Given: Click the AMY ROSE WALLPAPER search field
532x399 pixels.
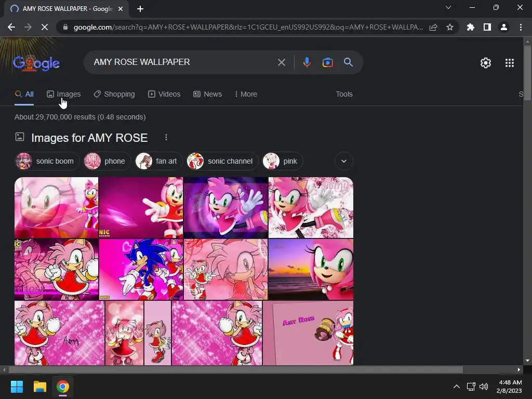Looking at the screenshot, I should 183,62.
